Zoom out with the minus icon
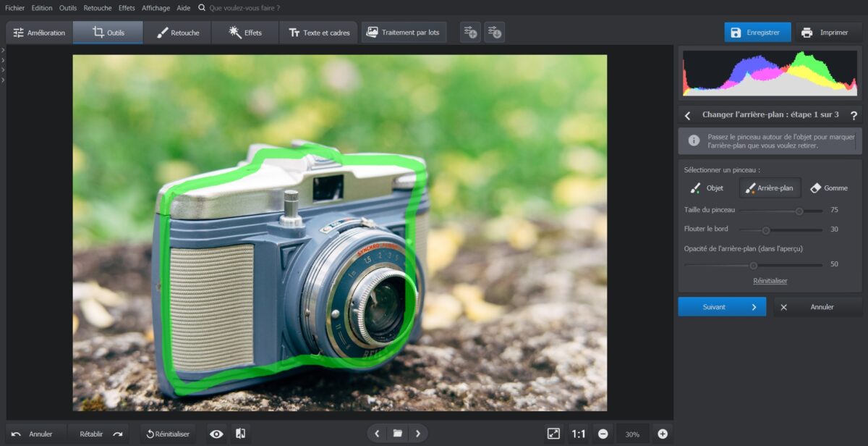This screenshot has height=446, width=868. pos(603,434)
